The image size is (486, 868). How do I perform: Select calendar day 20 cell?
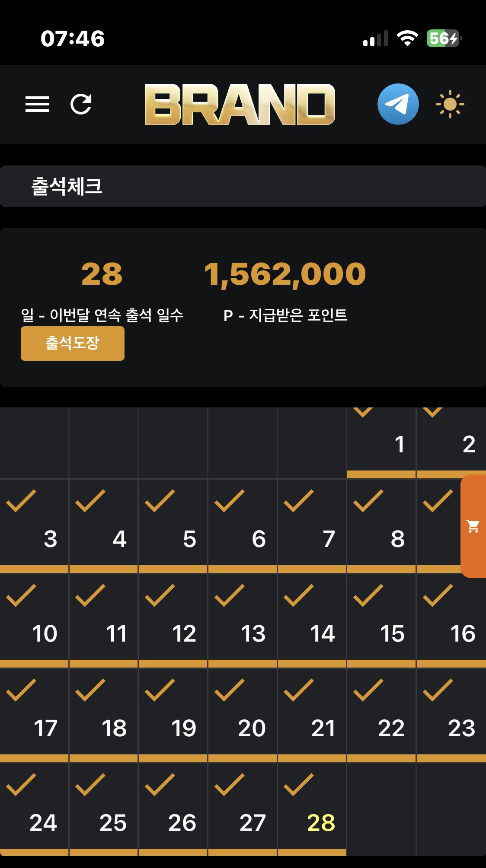pyautogui.click(x=243, y=715)
